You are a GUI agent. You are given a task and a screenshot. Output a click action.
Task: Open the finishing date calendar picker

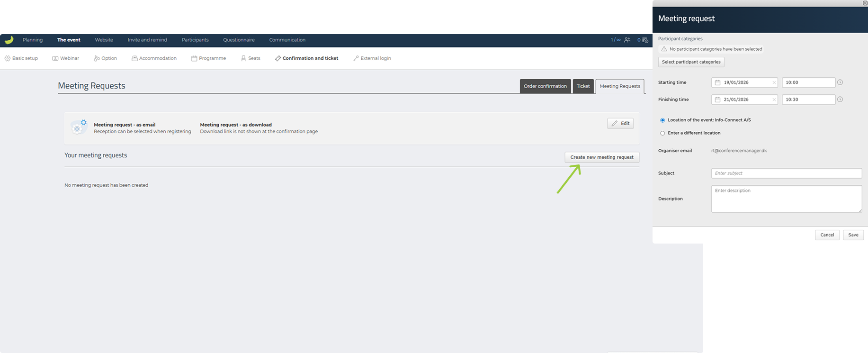coord(717,100)
